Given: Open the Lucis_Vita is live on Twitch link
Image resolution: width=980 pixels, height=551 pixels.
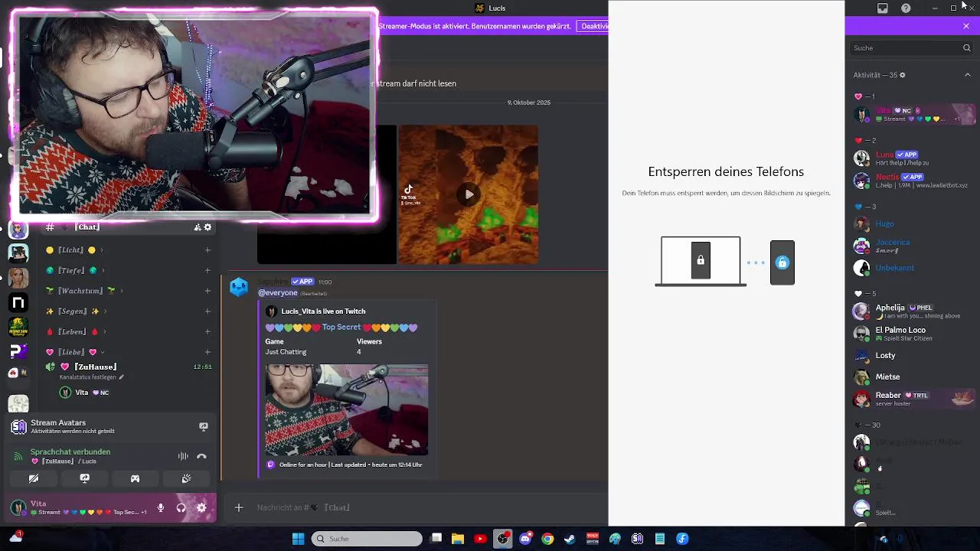Looking at the screenshot, I should point(323,311).
